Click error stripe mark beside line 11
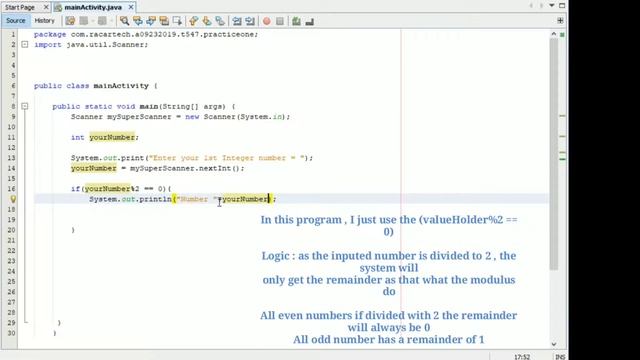The width and height of the screenshot is (640, 360). pyautogui.click(x=562, y=136)
